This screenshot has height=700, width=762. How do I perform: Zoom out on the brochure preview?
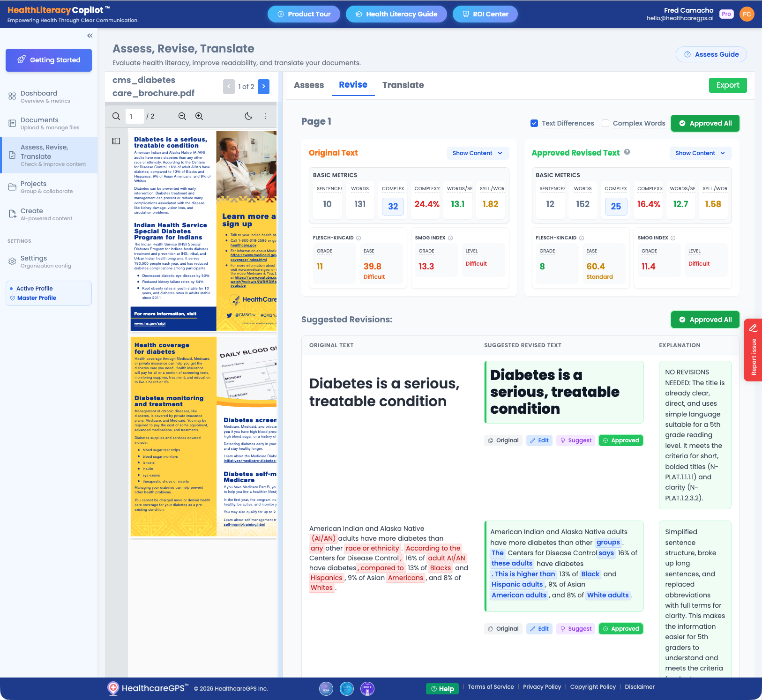[182, 116]
